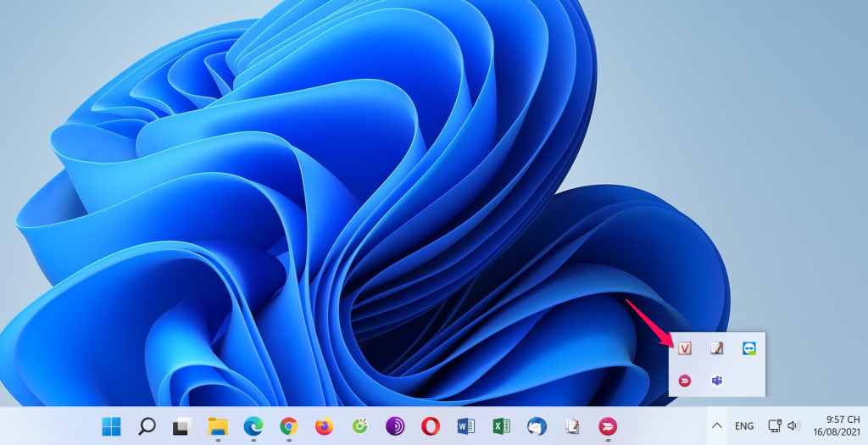Open the clock and date flyout
Viewport: 868px width, 445px height.
(837, 426)
